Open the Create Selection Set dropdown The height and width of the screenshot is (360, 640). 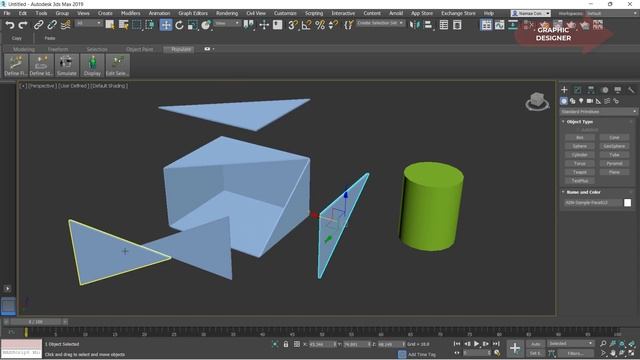pos(380,23)
